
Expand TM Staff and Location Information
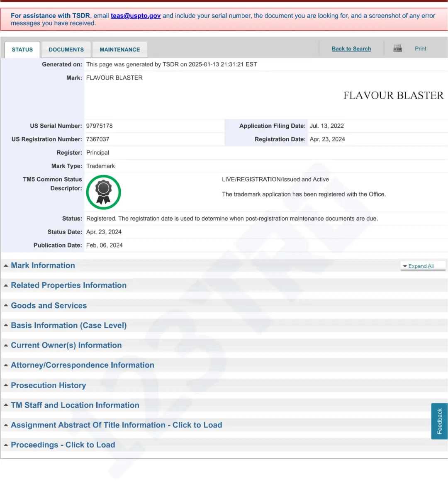tap(75, 405)
